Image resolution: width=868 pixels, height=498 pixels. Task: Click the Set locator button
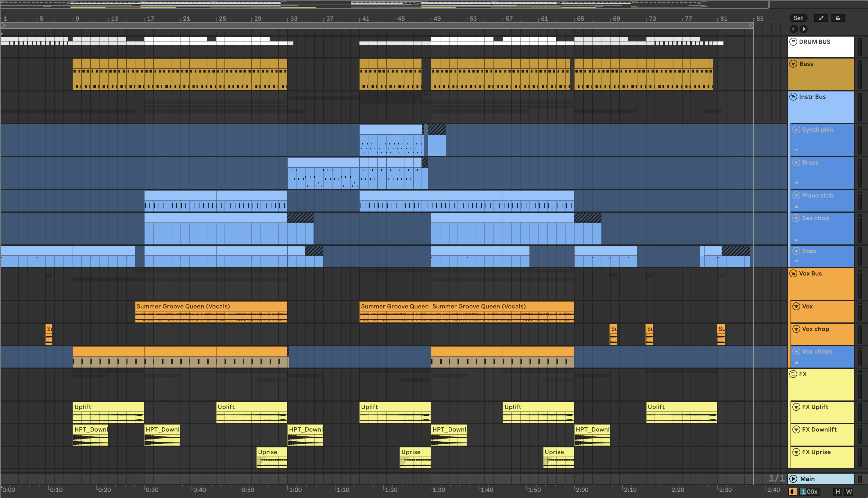(x=798, y=18)
